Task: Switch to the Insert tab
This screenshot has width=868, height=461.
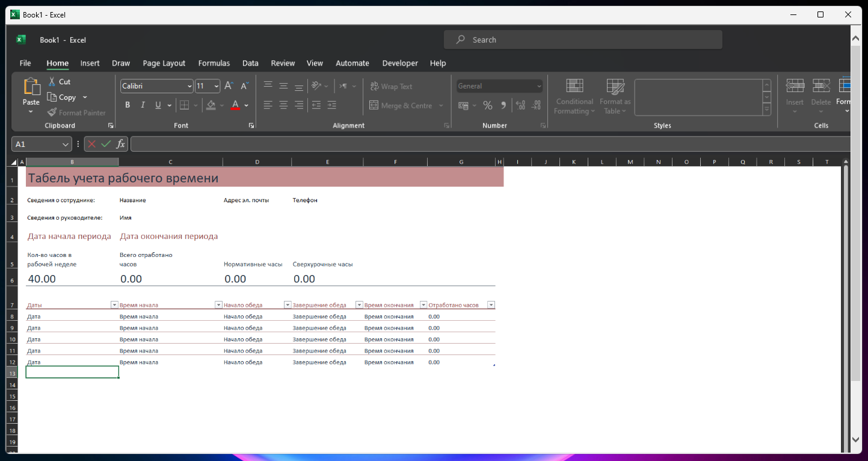Action: (x=90, y=63)
